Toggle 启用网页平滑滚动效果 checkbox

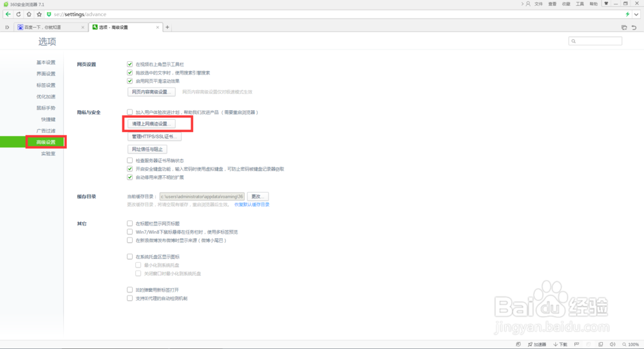coord(130,81)
